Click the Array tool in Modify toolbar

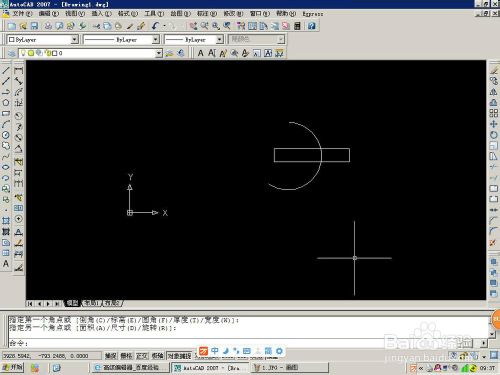pyautogui.click(x=494, y=113)
